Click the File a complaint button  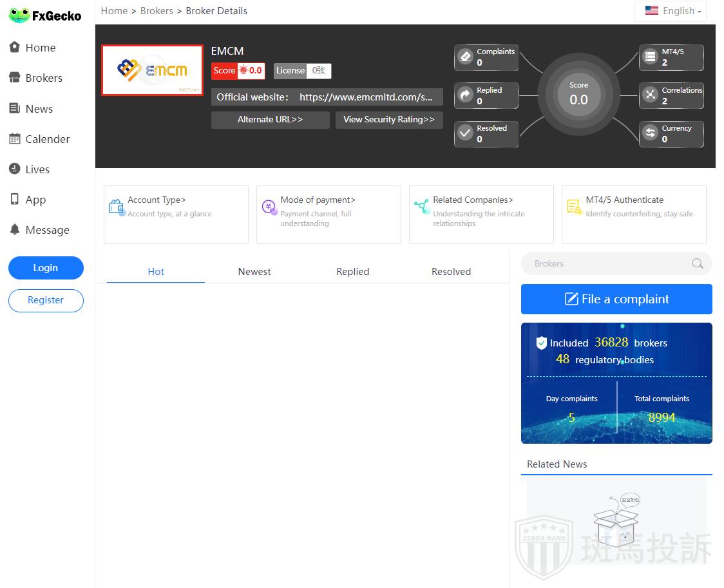pos(616,299)
